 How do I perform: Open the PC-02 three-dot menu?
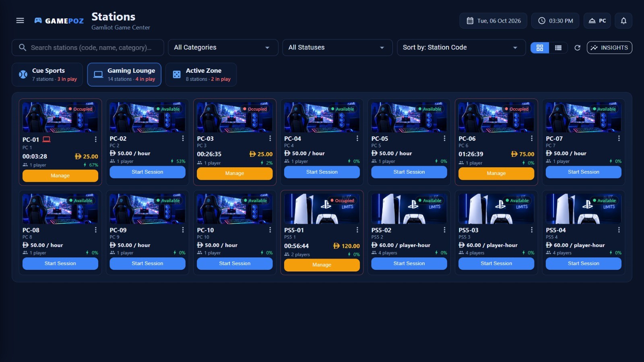183,138
